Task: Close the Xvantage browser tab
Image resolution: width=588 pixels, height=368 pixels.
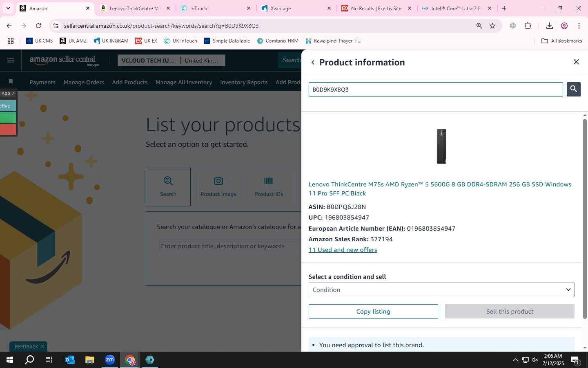Action: (329, 8)
